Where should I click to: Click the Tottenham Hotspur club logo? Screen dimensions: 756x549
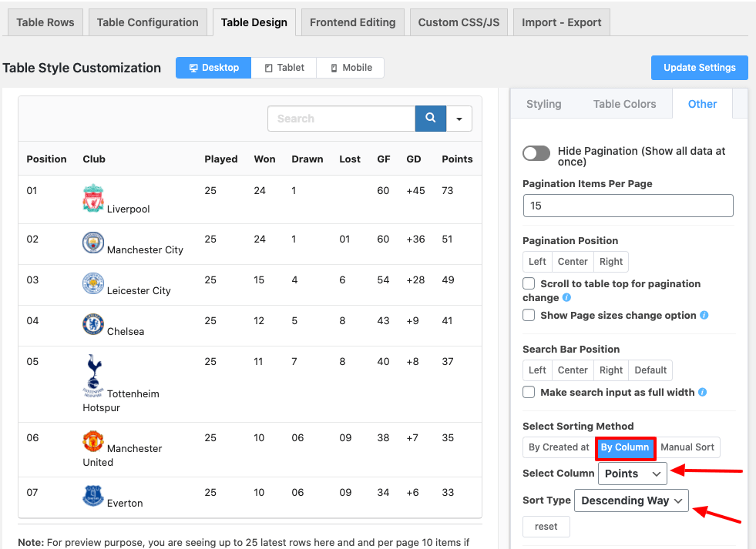(x=93, y=375)
